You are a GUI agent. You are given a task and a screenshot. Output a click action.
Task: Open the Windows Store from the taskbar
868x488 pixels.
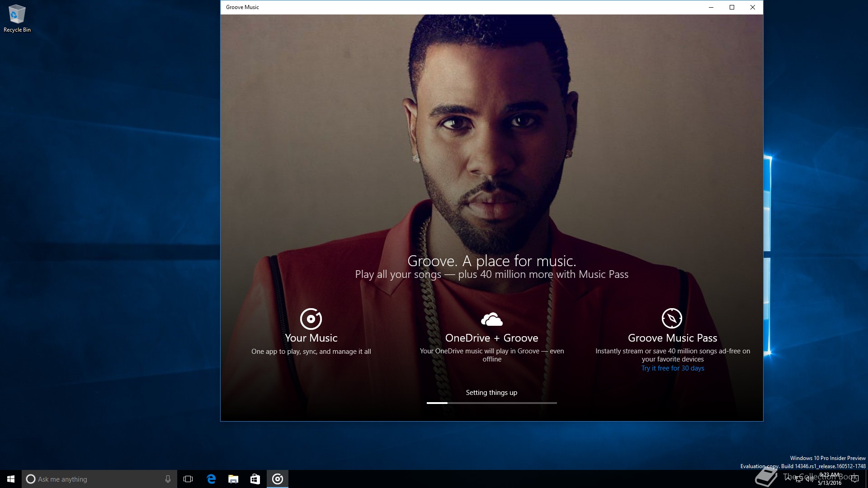[x=255, y=479]
